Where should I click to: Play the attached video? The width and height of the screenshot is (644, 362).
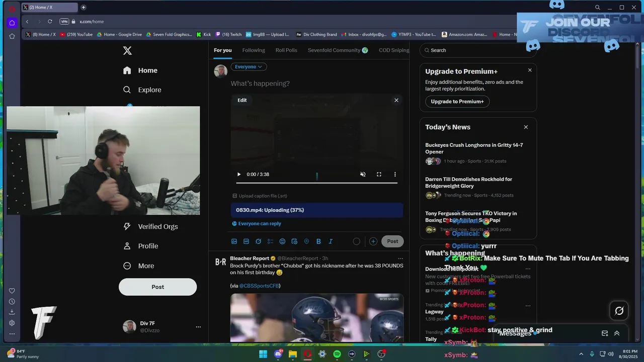click(239, 174)
